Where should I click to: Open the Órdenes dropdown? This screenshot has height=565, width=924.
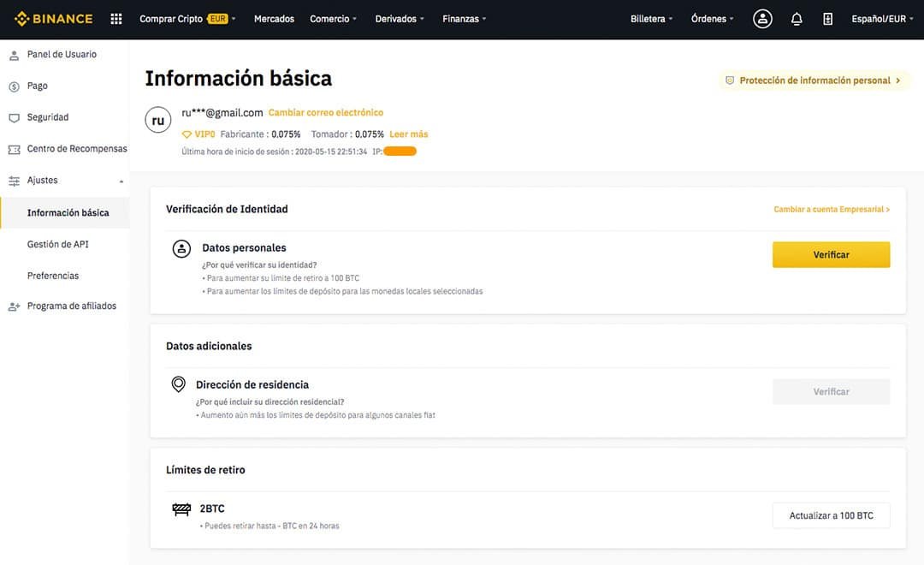click(712, 19)
